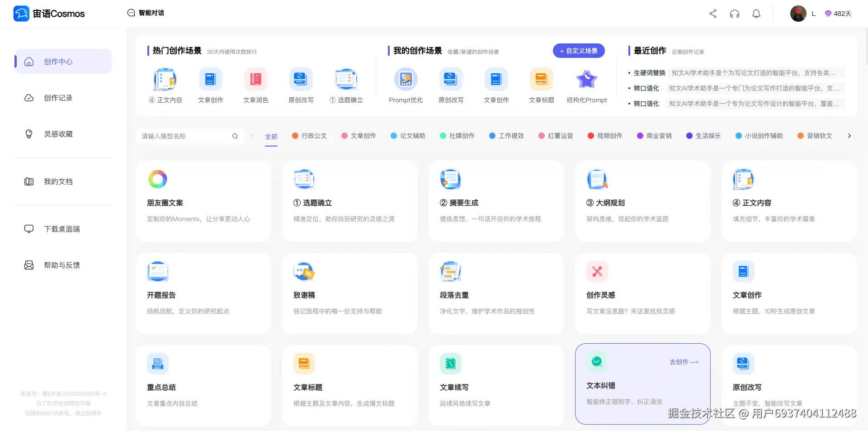Open the 文章标题 card in grid

350,386
